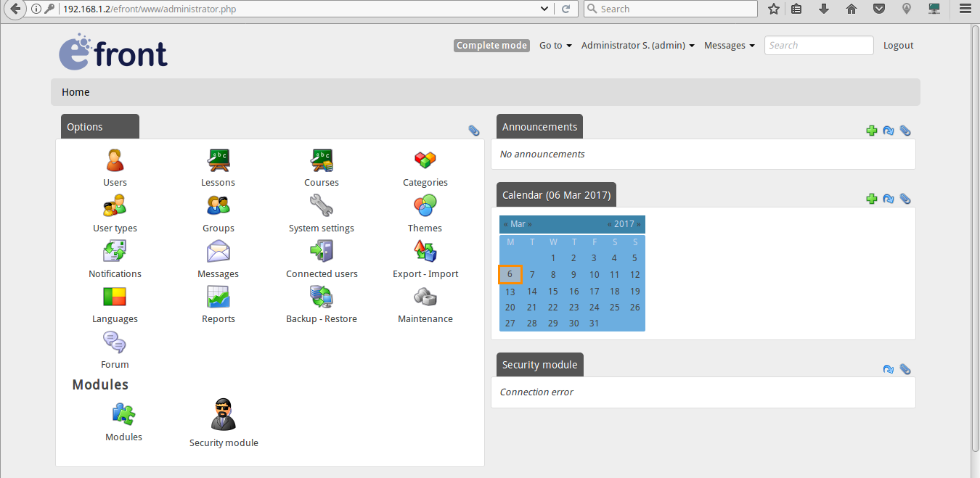Open Courses administration
Screen dimensions: 980x478
click(x=322, y=160)
